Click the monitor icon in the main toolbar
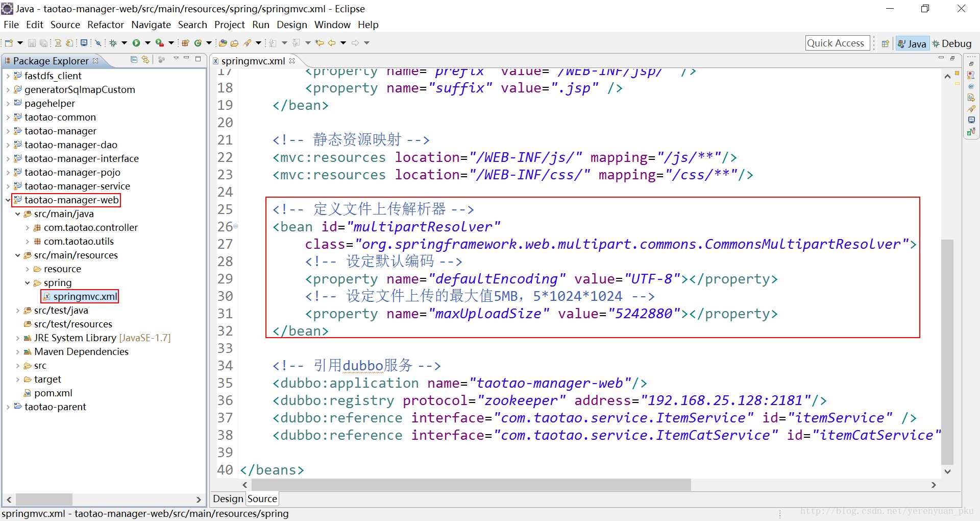 (x=84, y=43)
